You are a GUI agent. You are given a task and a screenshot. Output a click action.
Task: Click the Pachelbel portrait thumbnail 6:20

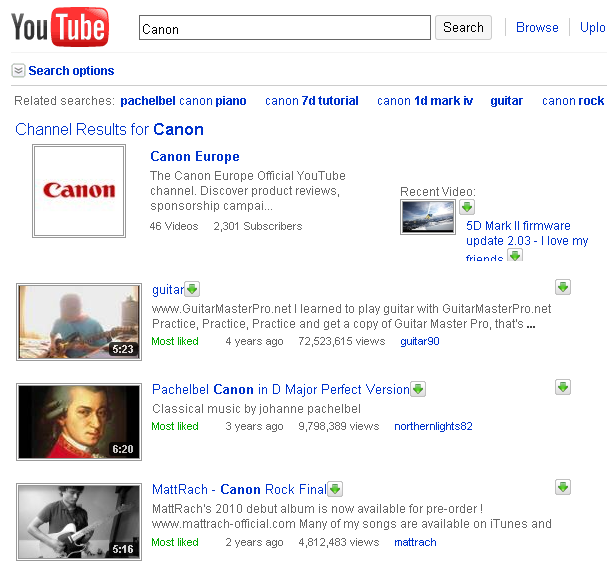click(x=79, y=422)
